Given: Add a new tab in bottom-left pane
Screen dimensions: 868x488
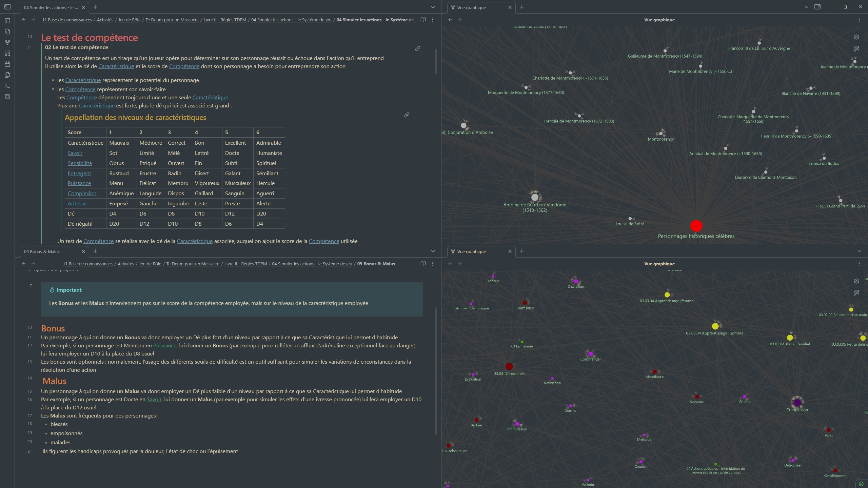Looking at the screenshot, I should pos(95,251).
